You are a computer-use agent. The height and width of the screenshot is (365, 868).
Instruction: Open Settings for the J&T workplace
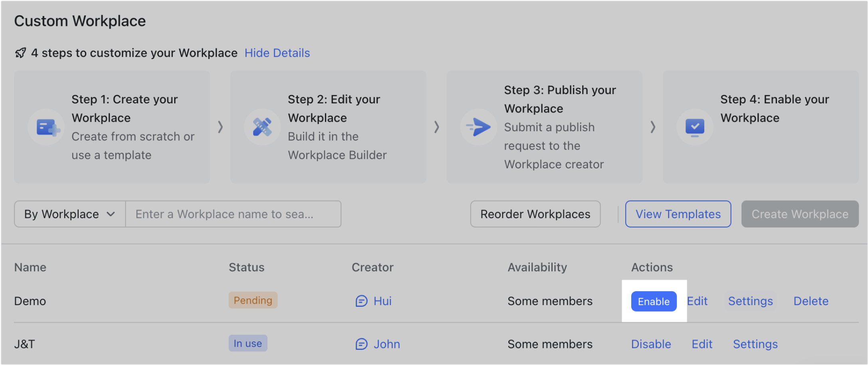point(755,344)
